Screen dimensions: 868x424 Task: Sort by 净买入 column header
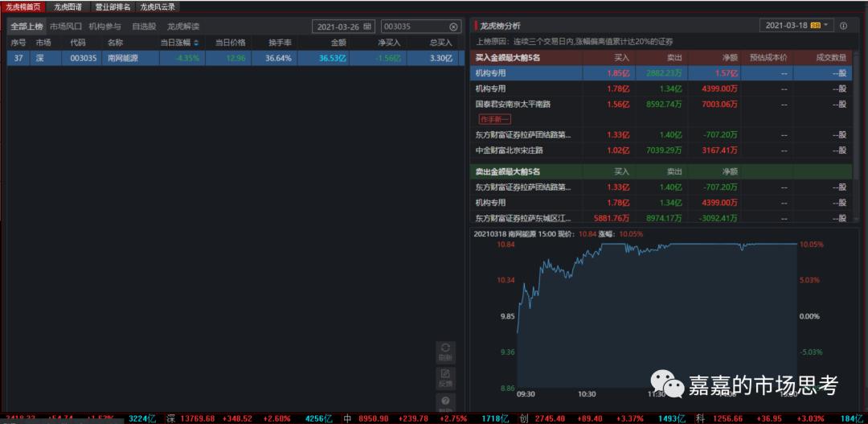click(389, 43)
